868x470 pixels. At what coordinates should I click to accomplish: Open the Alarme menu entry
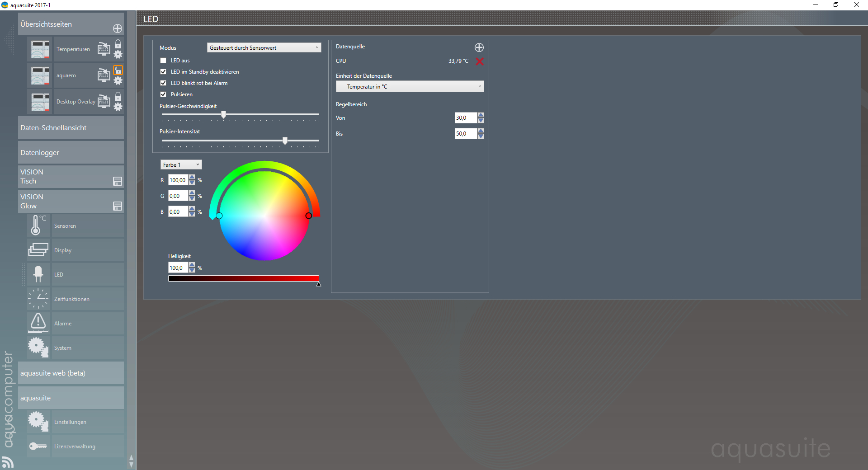pos(88,324)
